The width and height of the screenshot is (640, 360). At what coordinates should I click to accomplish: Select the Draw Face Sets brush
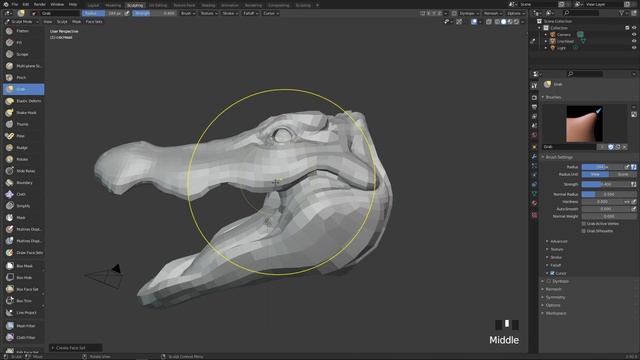[23, 253]
